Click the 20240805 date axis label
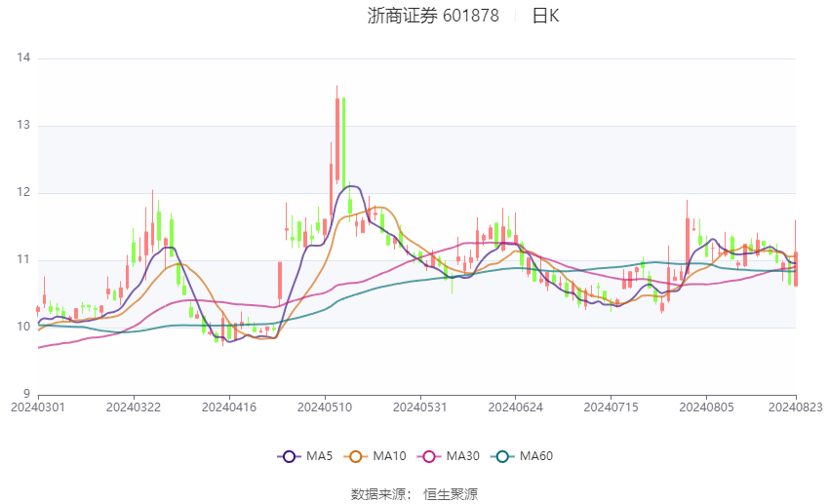The width and height of the screenshot is (829, 504). (x=706, y=407)
